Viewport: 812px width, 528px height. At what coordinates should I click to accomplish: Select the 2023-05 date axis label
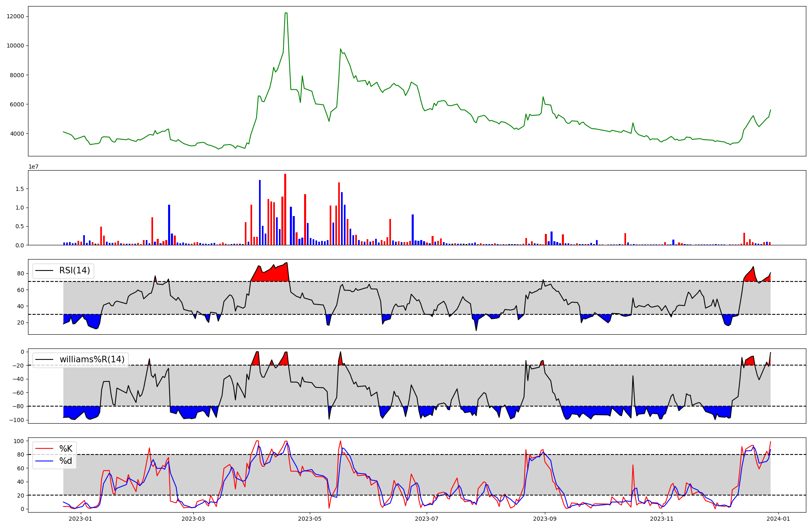click(310, 519)
